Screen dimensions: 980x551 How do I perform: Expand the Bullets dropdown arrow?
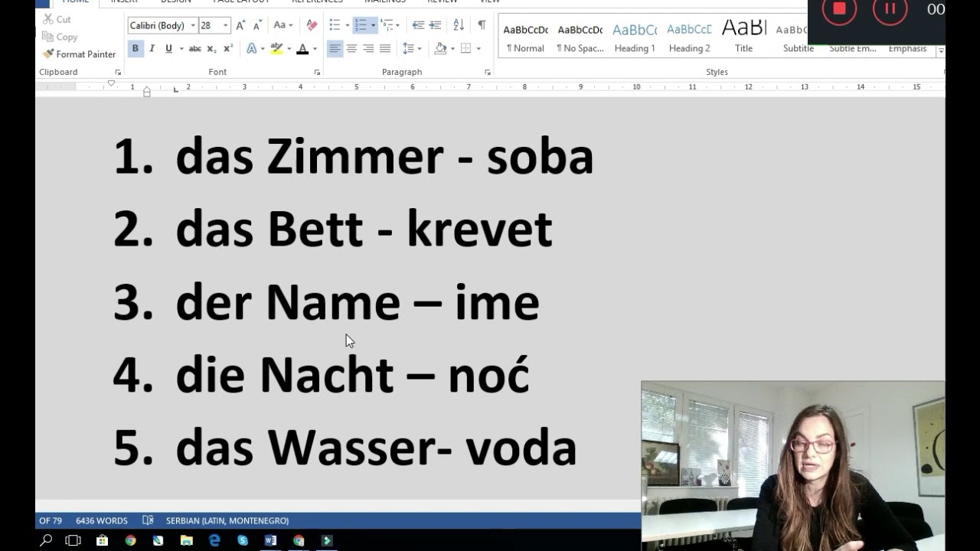click(x=347, y=25)
